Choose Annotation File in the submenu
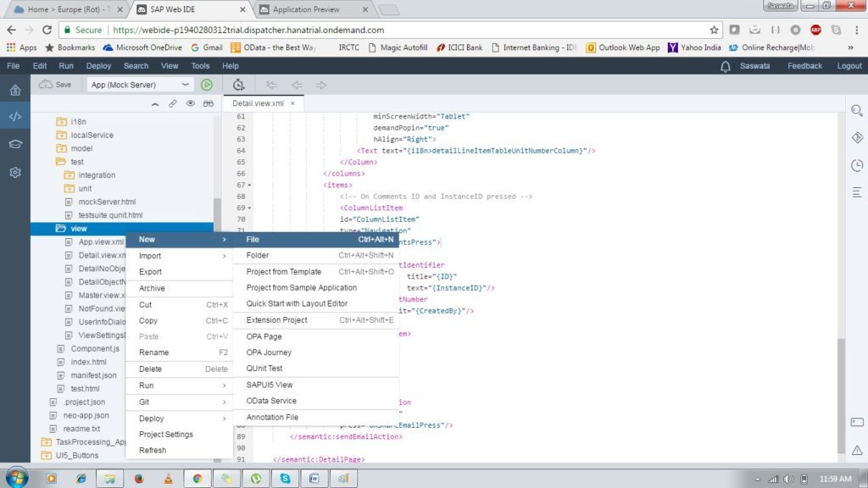Screen dimensions: 868x488 coord(315,418)
